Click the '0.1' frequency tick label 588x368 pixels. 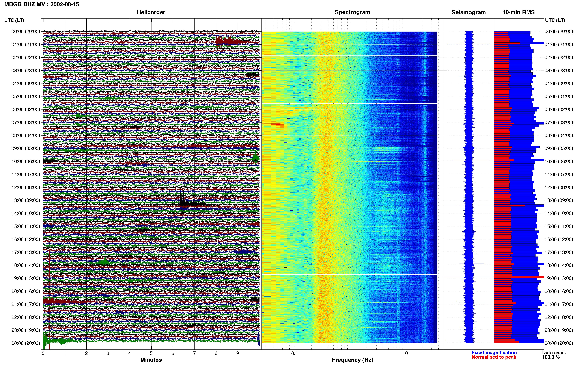click(295, 353)
